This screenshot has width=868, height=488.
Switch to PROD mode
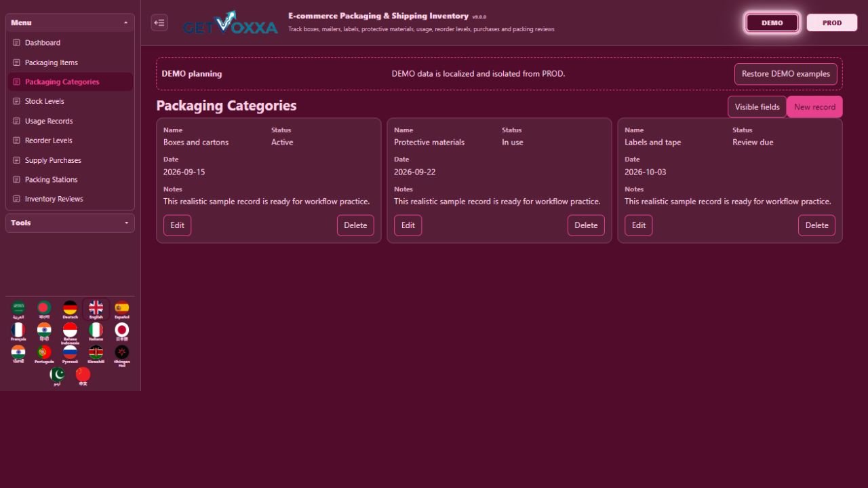point(832,22)
